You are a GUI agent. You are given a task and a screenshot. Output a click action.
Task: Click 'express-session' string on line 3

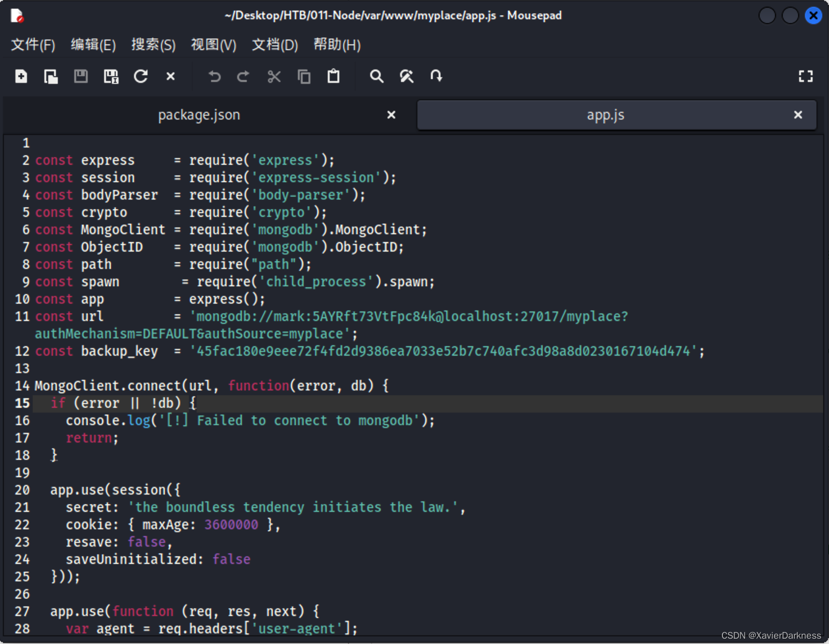click(x=316, y=177)
